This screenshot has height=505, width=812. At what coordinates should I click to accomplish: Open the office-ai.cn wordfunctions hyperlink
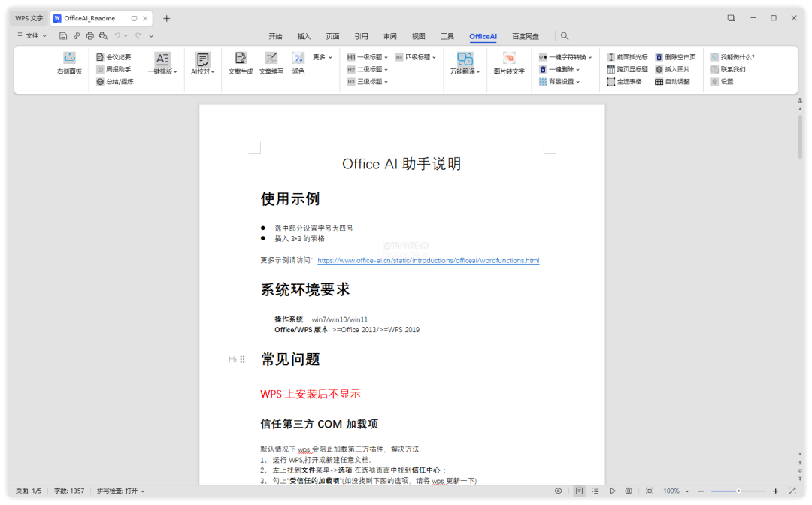428,261
